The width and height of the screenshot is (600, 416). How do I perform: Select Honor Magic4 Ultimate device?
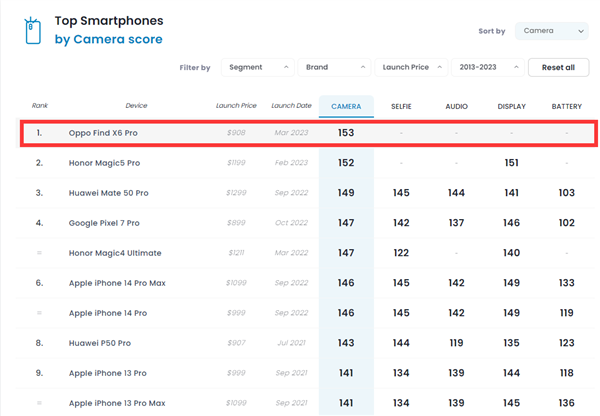click(x=114, y=253)
